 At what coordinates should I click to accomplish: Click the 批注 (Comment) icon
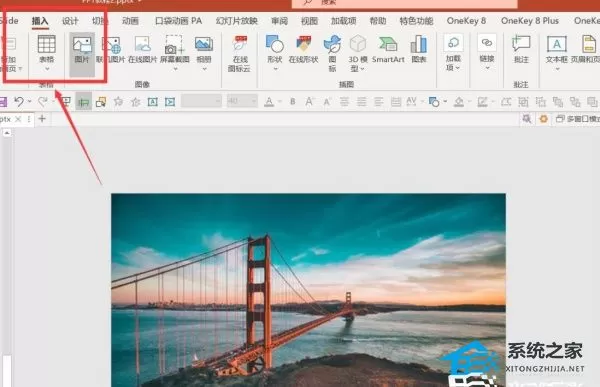coord(521,49)
